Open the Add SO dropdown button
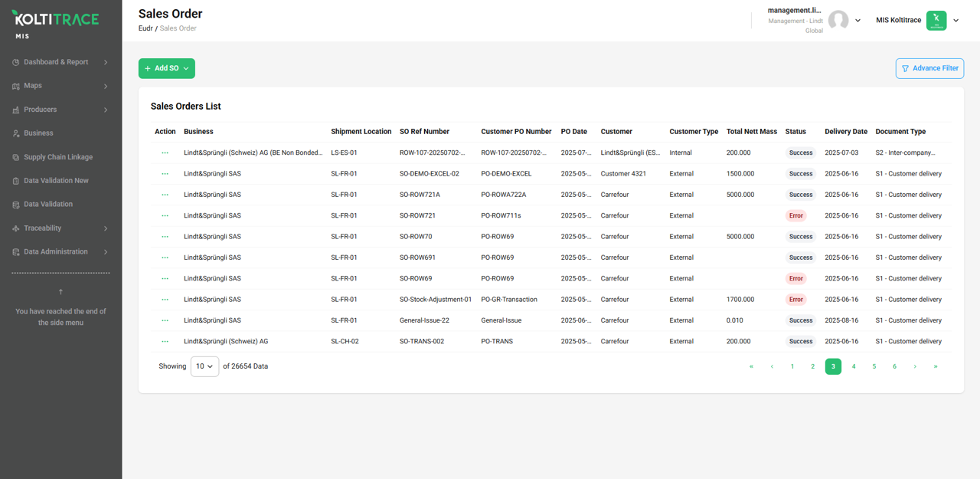 point(167,68)
